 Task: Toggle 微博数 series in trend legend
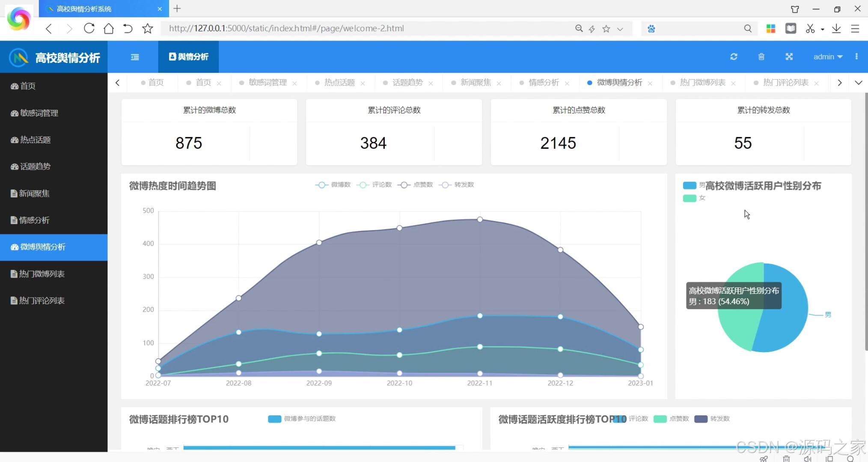[x=333, y=185]
